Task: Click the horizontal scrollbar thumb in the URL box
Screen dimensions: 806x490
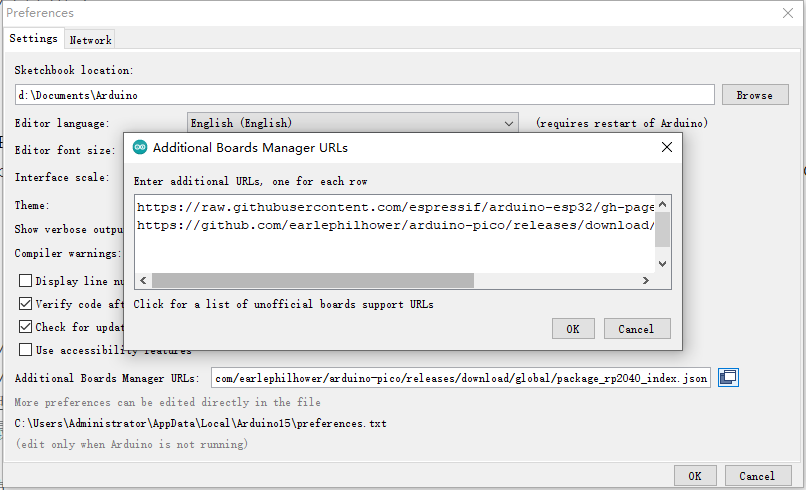Action: pos(313,280)
